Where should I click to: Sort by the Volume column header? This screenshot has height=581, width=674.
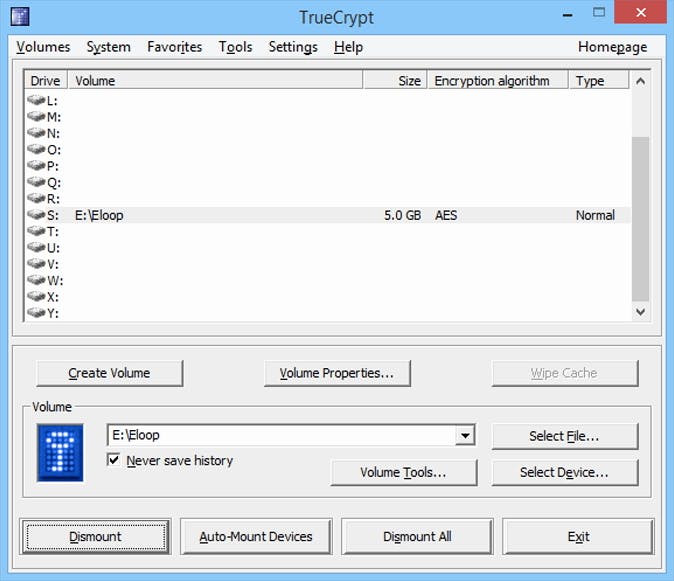[215, 81]
